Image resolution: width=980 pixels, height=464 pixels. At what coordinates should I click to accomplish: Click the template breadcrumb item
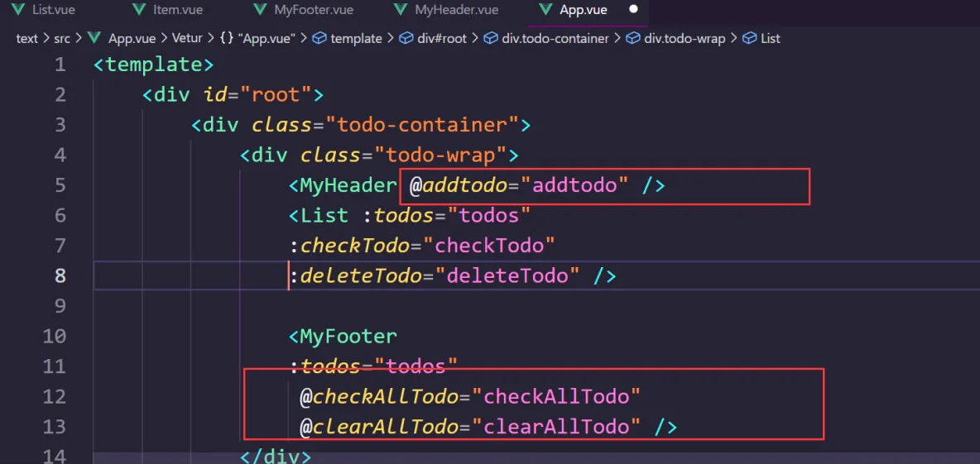coord(356,39)
